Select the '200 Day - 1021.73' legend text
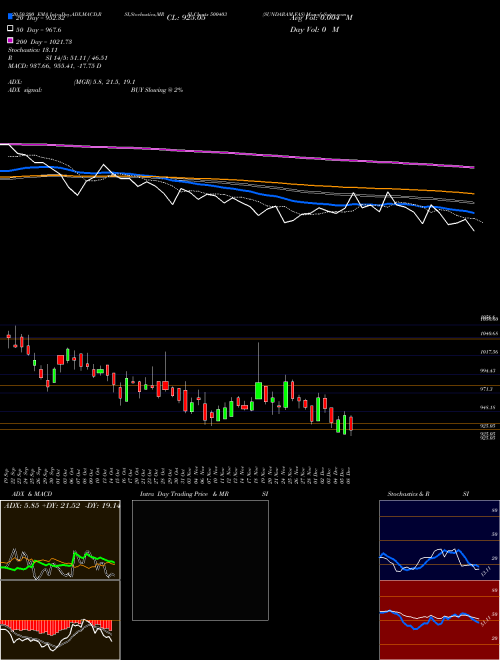Image resolution: width=500 pixels, height=660 pixels. pos(44,42)
